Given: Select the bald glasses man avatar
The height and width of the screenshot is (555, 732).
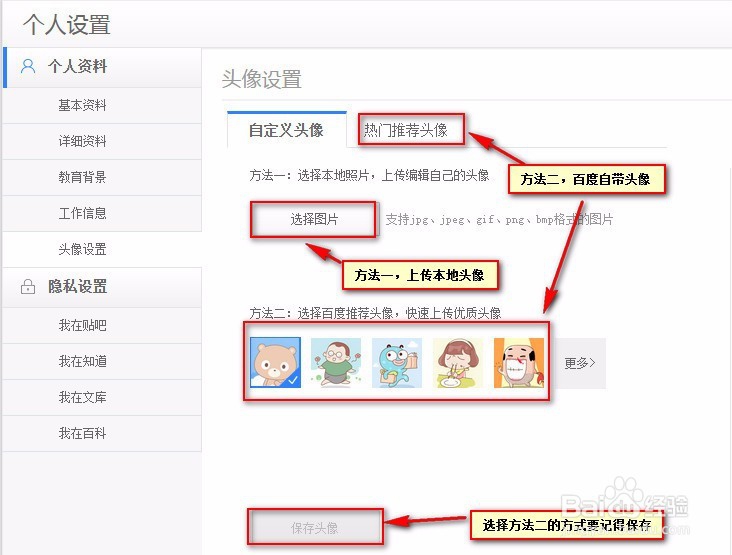Looking at the screenshot, I should [x=336, y=363].
